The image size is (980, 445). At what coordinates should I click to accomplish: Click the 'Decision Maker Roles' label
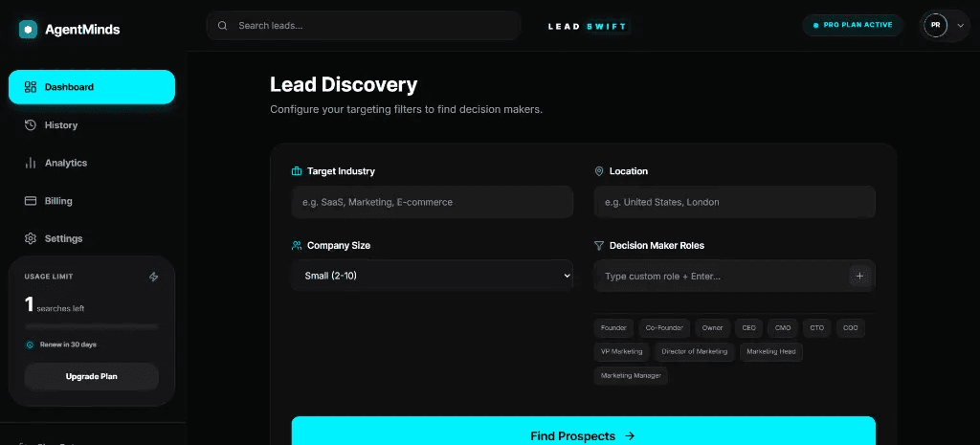tap(657, 246)
